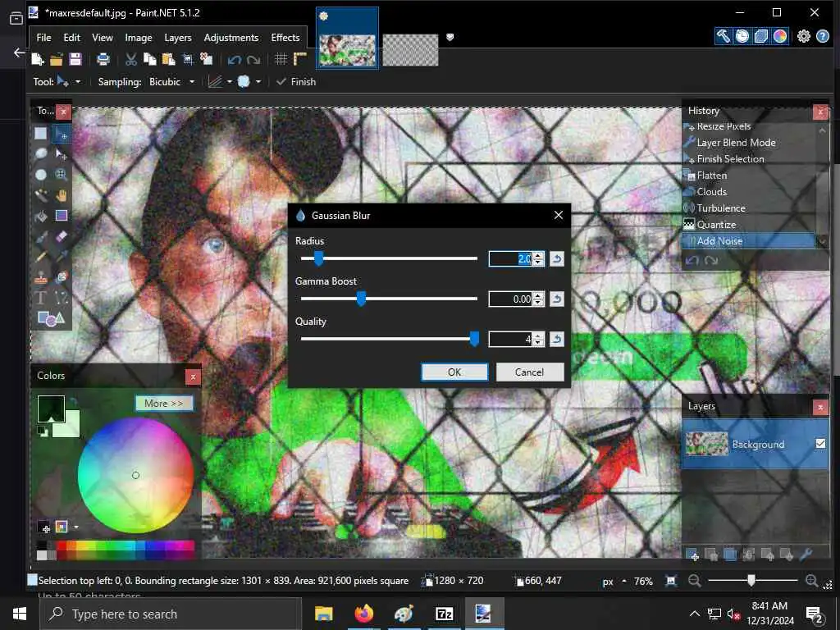Reset the Radius value to default
840x630 pixels.
pos(557,259)
